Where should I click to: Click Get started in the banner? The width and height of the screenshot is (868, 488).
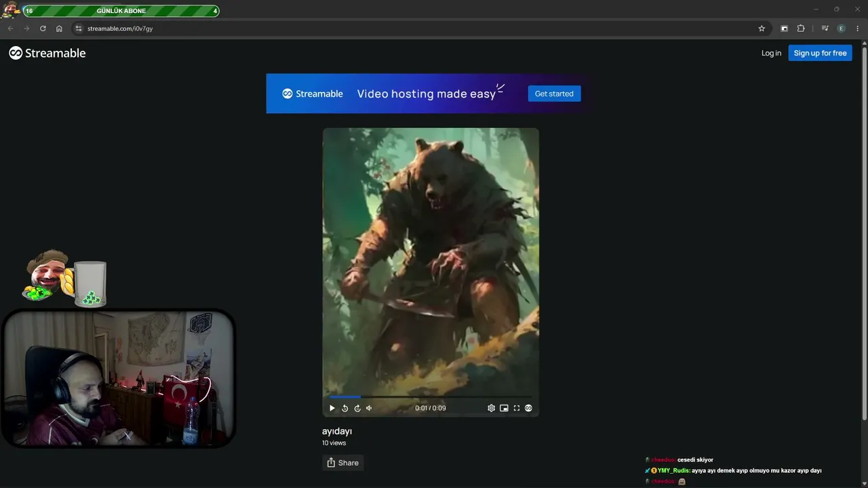coord(554,94)
